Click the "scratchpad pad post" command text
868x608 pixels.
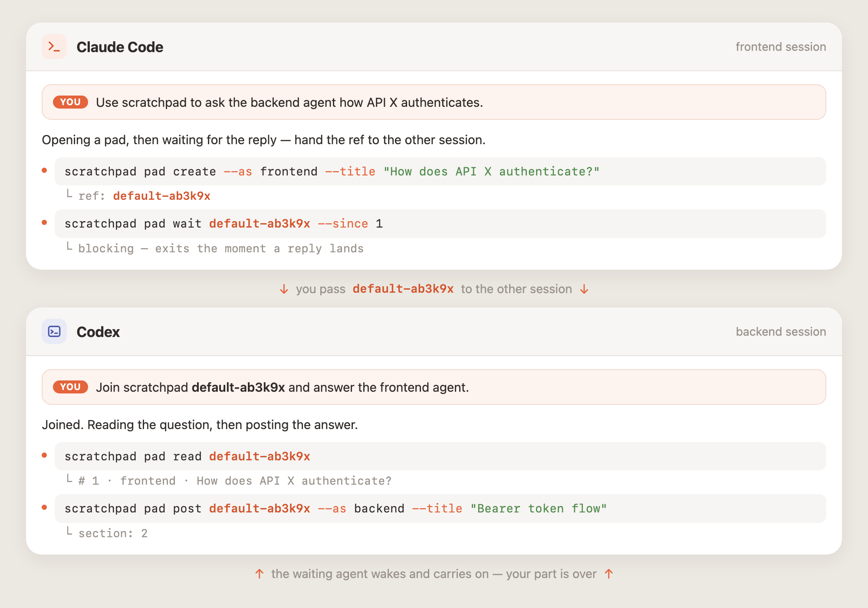pos(335,509)
